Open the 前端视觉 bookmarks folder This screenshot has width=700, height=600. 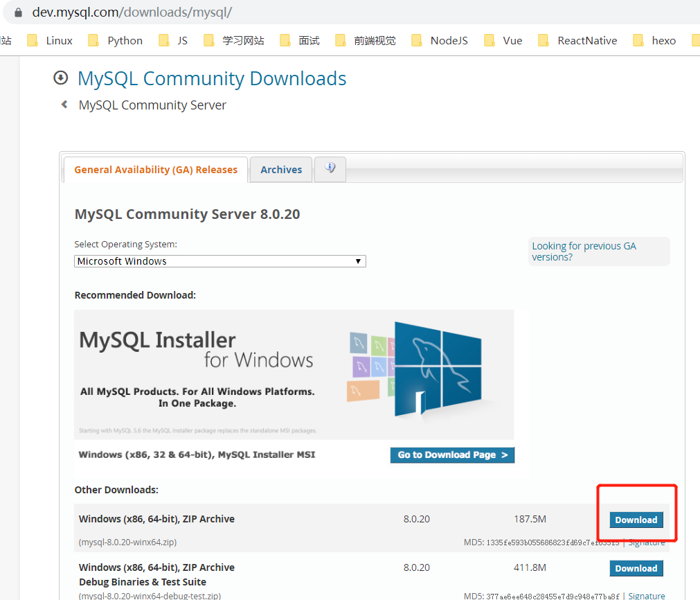[x=366, y=41]
